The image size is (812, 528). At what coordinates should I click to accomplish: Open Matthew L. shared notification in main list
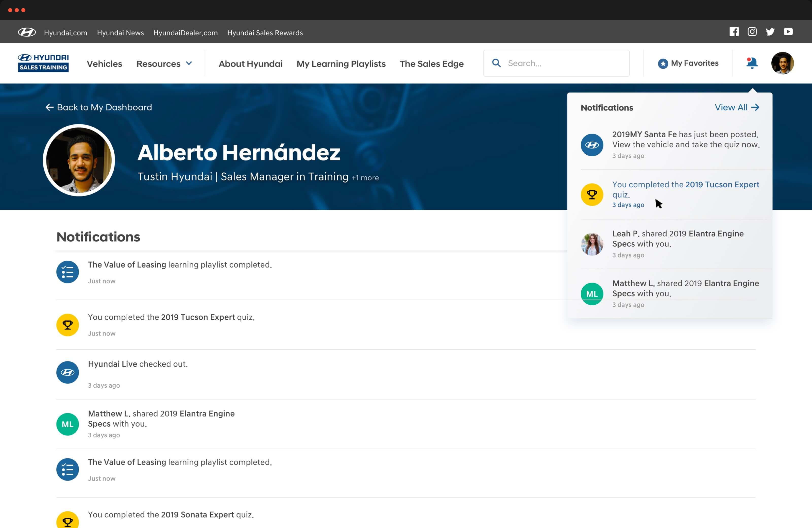[406, 424]
